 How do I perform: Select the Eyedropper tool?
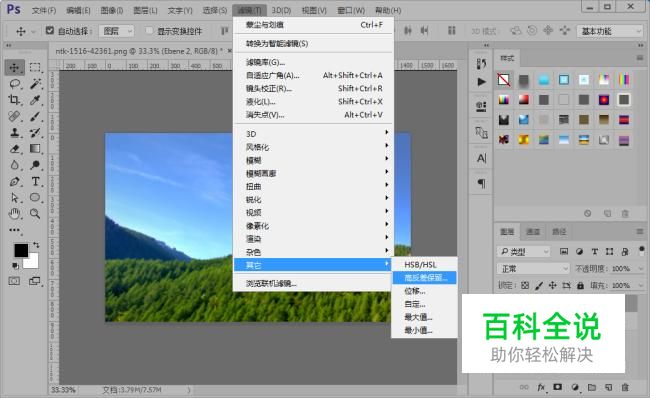(x=35, y=100)
